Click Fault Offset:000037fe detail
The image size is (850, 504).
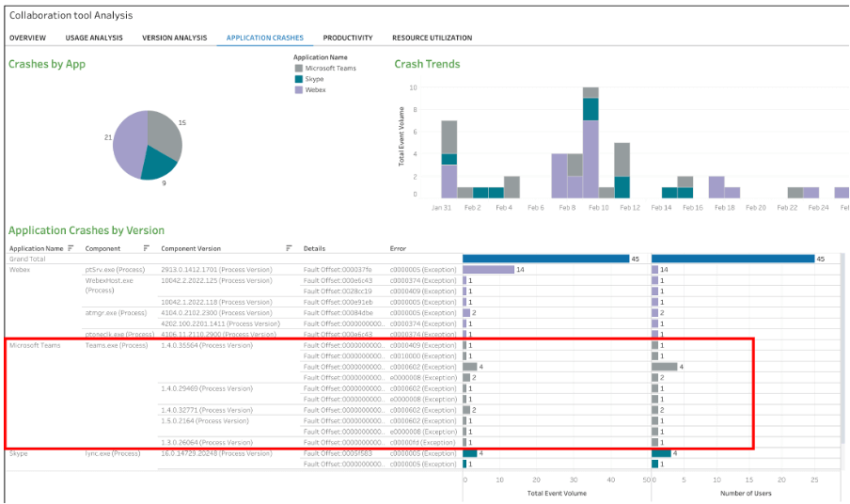point(338,269)
